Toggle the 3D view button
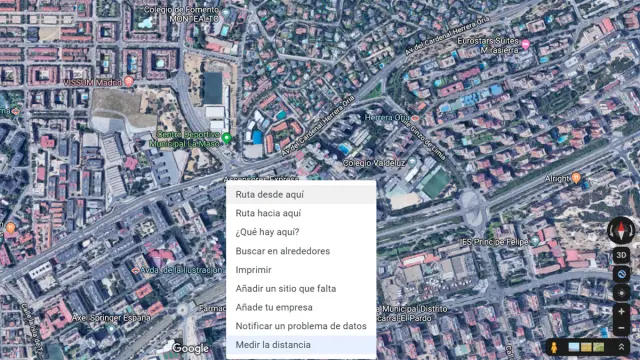Screen dimensions: 640x360 click(621, 255)
